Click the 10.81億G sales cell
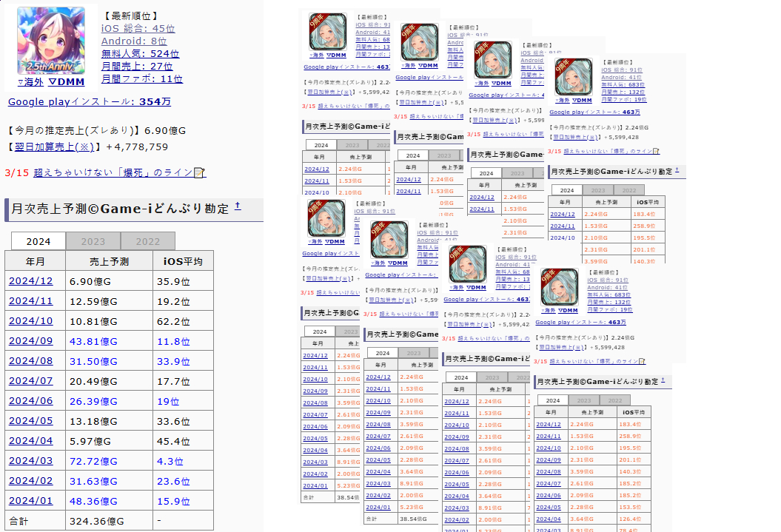The width and height of the screenshot is (781, 532). [x=109, y=321]
